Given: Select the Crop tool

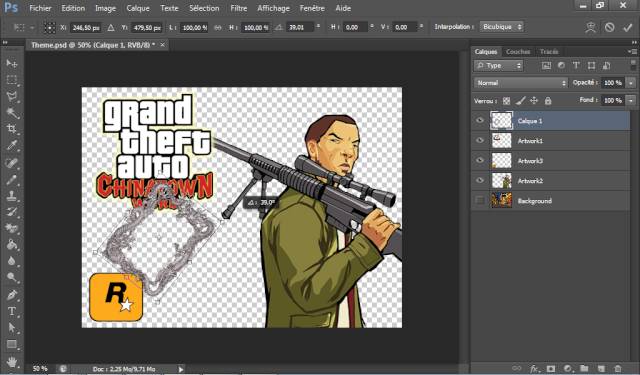Looking at the screenshot, I should coord(12,129).
